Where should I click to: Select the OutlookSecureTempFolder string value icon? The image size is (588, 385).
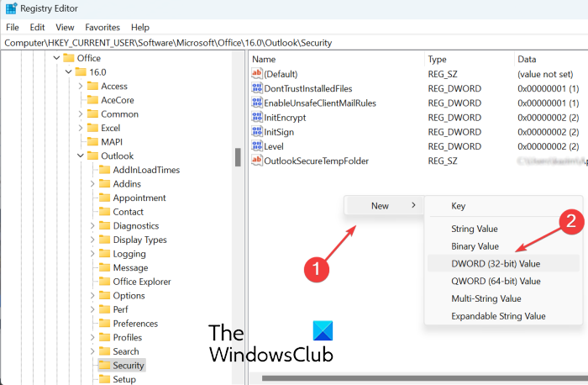[x=257, y=161]
